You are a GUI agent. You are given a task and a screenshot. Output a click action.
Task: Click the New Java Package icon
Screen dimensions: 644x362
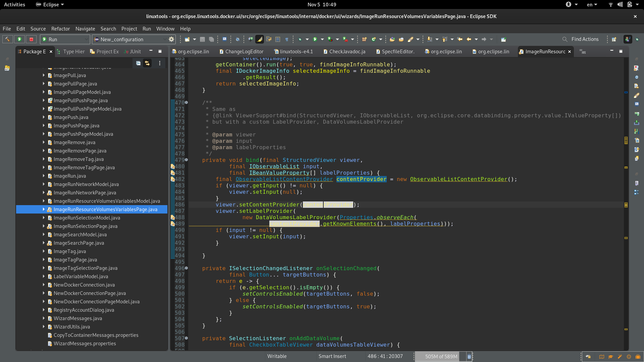tap(364, 39)
